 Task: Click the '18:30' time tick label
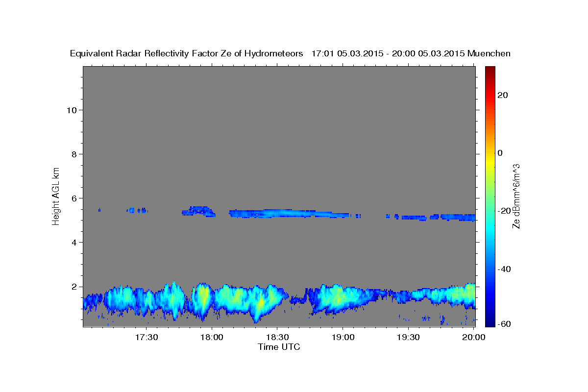[x=277, y=337]
